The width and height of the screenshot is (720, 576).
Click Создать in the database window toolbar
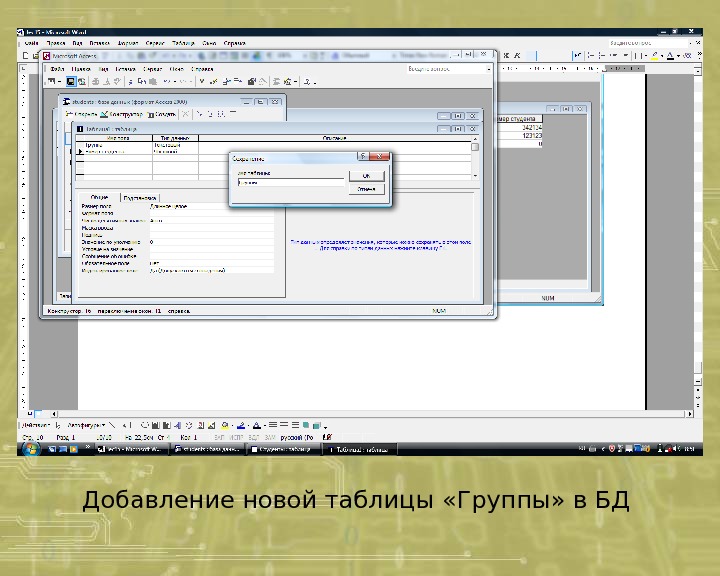click(161, 114)
